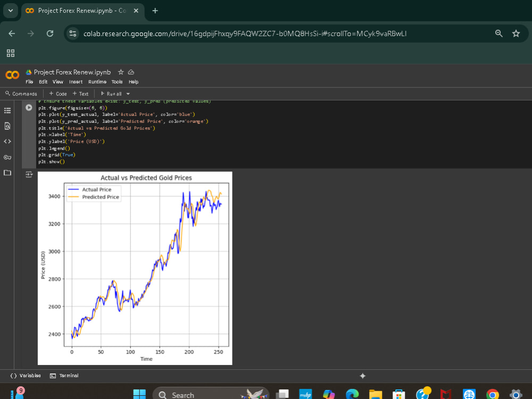Open the code snippets sidebar icon
The width and height of the screenshot is (532, 399).
pyautogui.click(x=7, y=142)
